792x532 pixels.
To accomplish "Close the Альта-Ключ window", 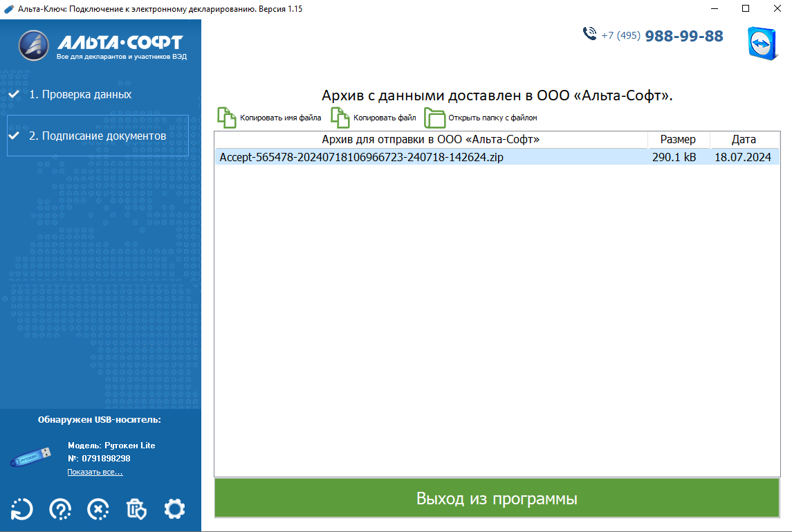I will click(x=777, y=8).
